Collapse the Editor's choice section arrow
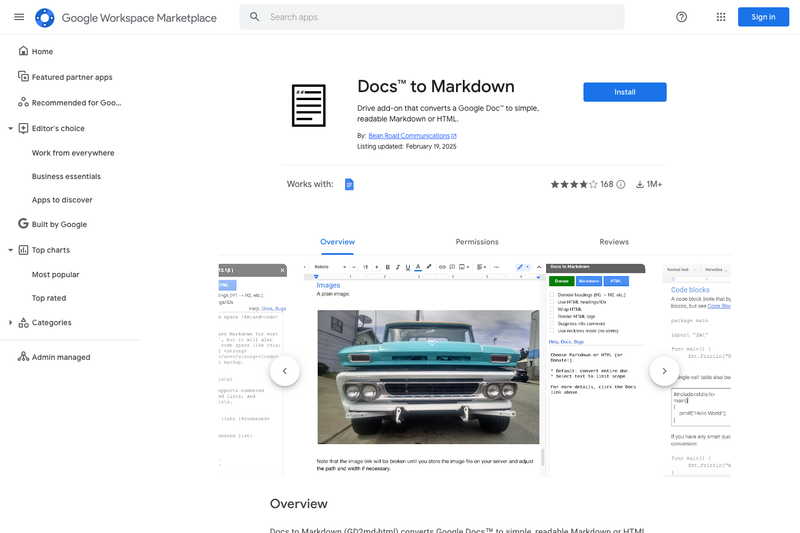This screenshot has width=800, height=533. [x=10, y=128]
